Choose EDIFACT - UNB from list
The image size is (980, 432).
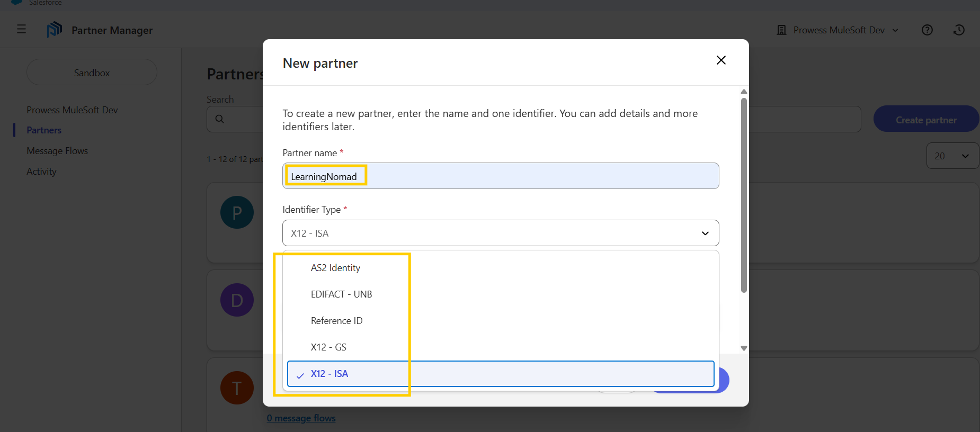[x=341, y=294]
